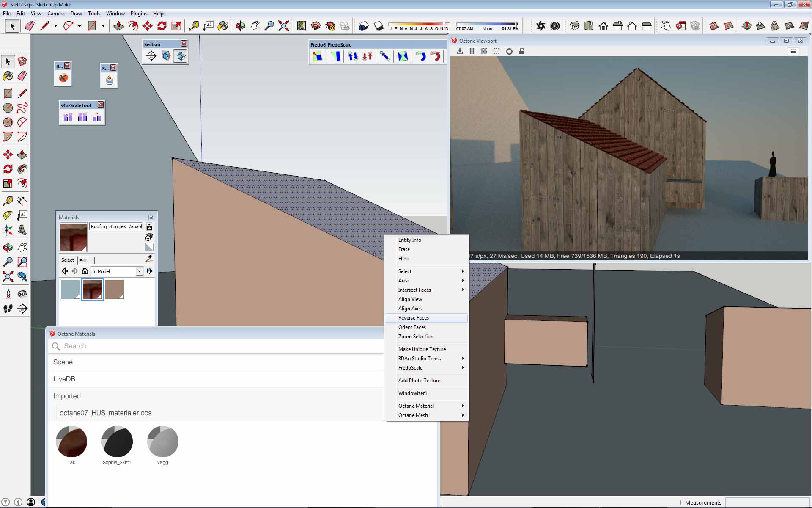The image size is (812, 508).
Task: Click the refresh icon in Octane Viewport
Action: point(509,51)
